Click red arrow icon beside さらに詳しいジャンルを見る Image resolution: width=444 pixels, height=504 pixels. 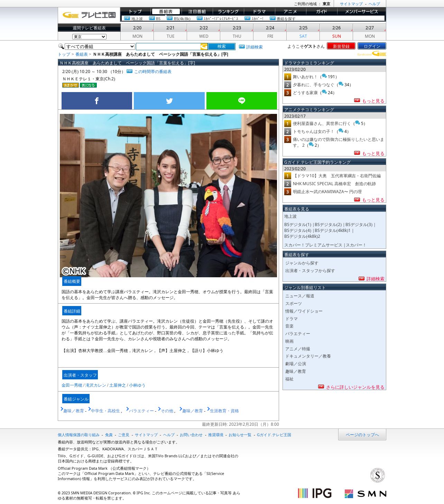(321, 387)
